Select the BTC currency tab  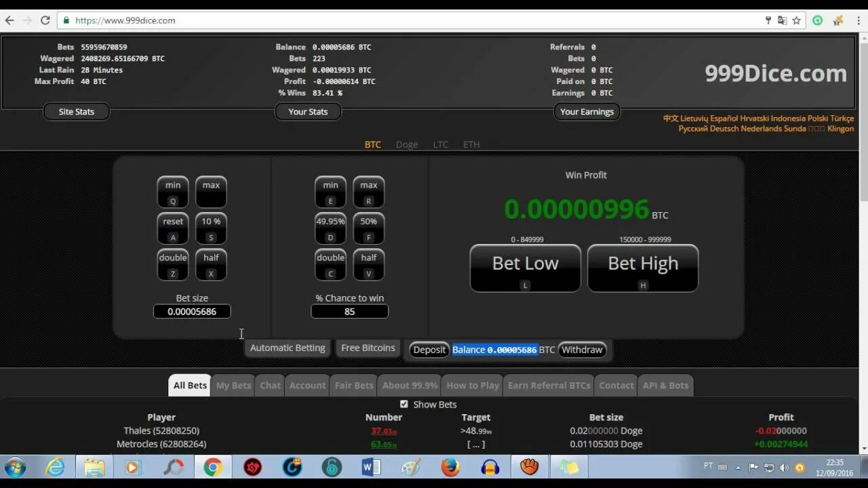(x=373, y=144)
